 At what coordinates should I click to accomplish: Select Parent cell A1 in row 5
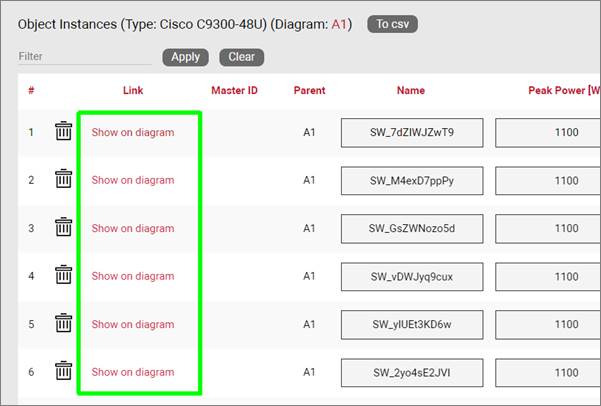click(309, 324)
